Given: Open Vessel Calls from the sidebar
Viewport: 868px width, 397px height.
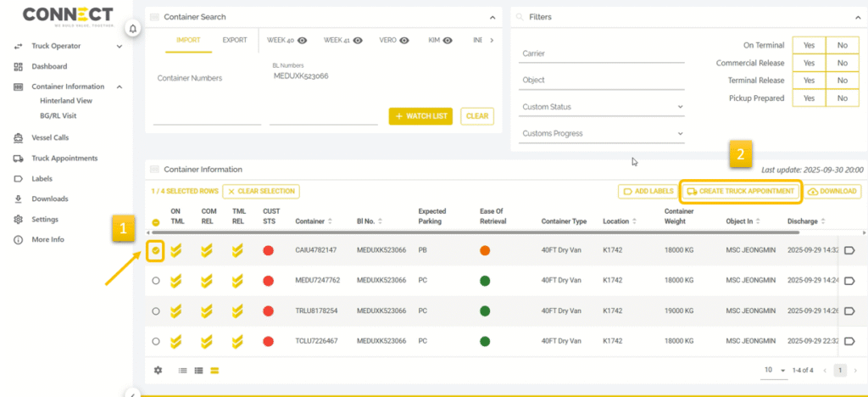Looking at the screenshot, I should click(x=50, y=137).
